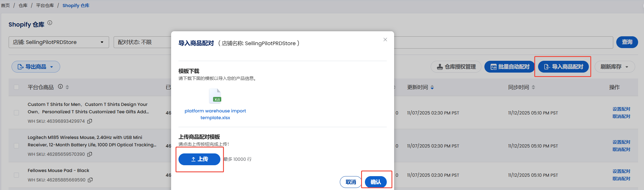This screenshot has width=644, height=190.
Task: Copy WH SKU 46285885669590 with copy icon
Action: coord(90,180)
